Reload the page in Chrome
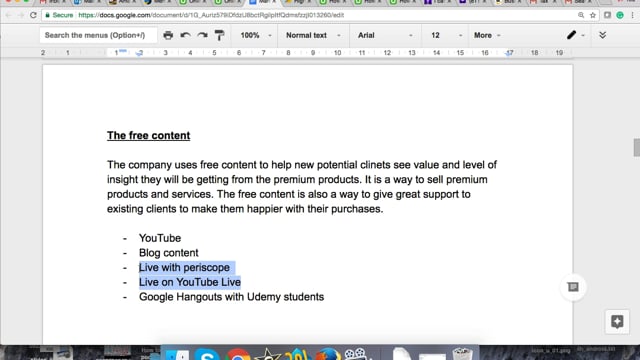Screen dimensions: 640x360 tap(33, 15)
